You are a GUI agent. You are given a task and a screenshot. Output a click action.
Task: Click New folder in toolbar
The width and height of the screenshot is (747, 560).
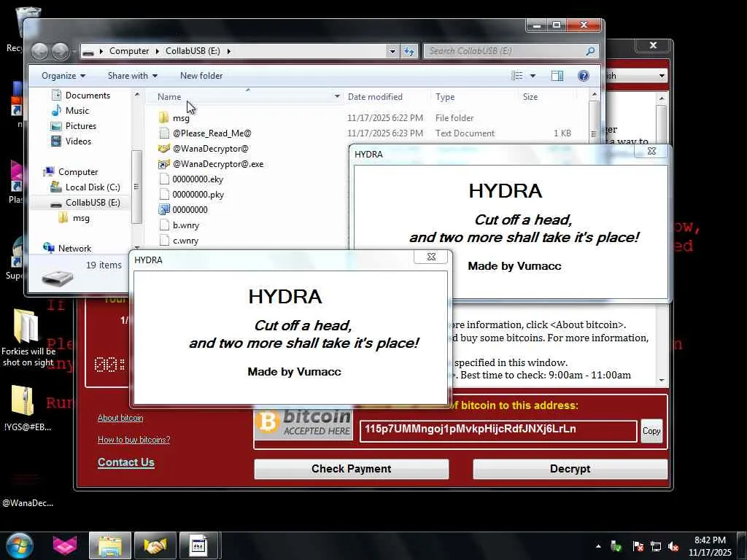point(201,76)
